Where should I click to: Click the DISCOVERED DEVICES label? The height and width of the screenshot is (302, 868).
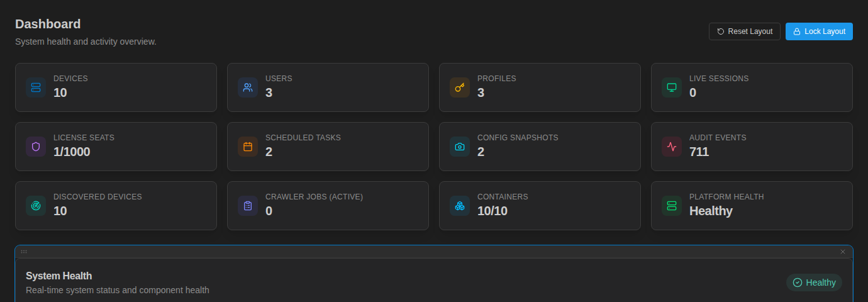(97, 196)
